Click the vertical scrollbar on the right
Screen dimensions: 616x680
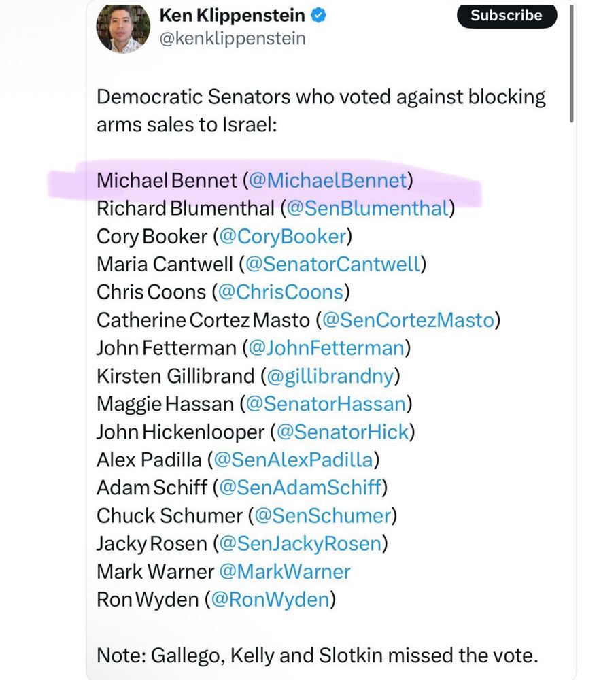(572, 61)
